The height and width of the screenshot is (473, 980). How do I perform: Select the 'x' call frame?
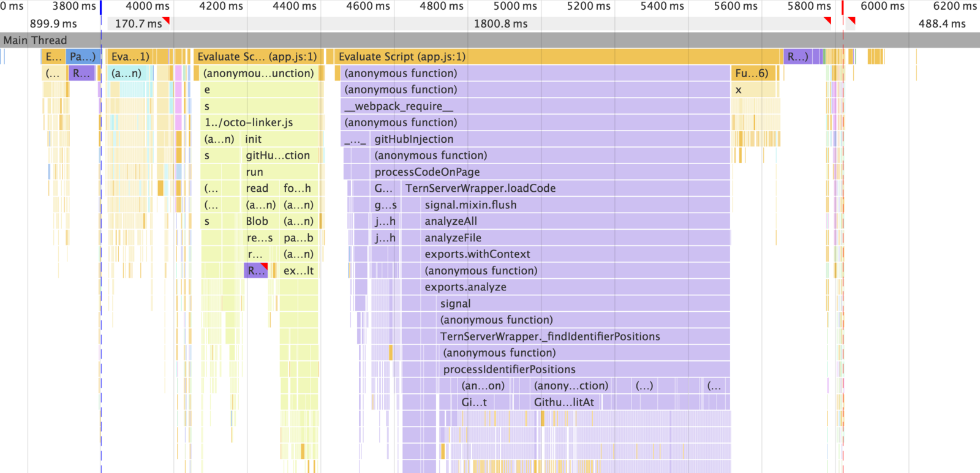[754, 90]
